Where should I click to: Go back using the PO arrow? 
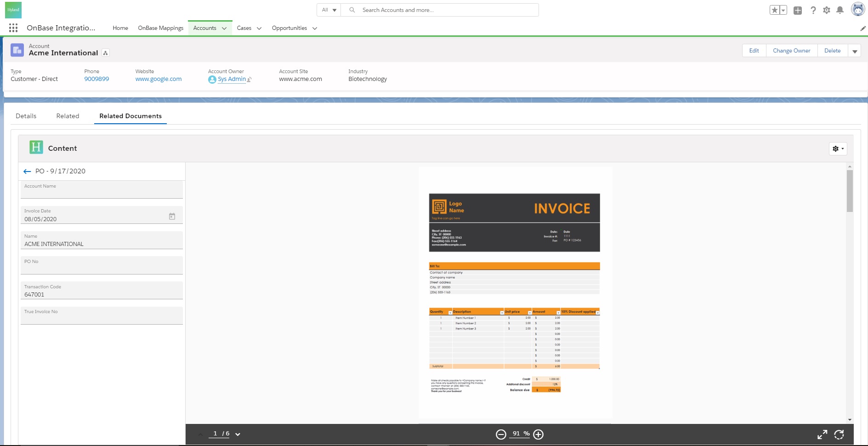[27, 172]
